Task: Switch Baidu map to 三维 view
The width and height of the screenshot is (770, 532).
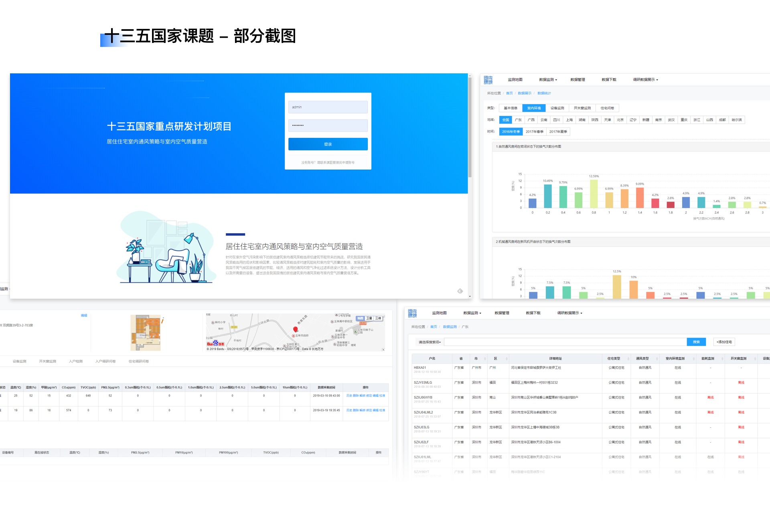Action: (x=378, y=318)
